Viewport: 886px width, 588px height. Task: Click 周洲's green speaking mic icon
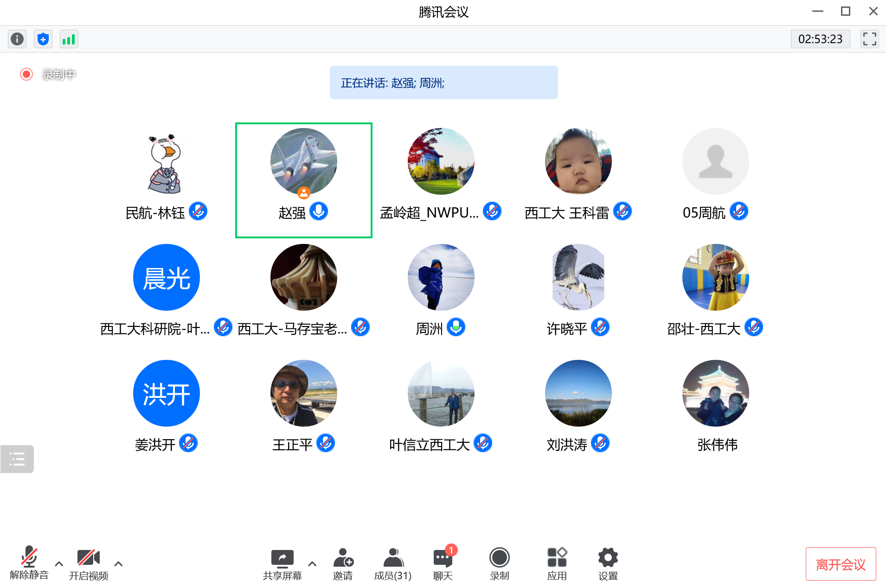coord(456,327)
